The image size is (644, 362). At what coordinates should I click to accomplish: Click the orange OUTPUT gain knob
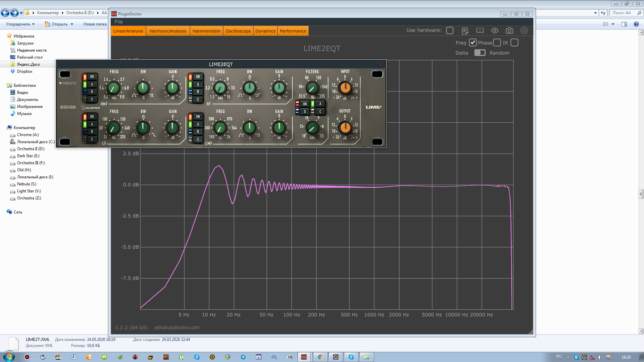(345, 127)
